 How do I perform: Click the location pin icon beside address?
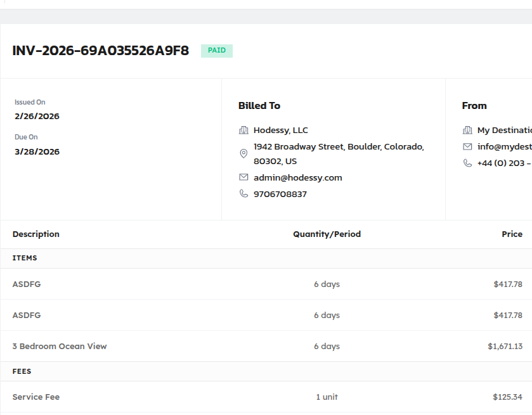pyautogui.click(x=243, y=154)
